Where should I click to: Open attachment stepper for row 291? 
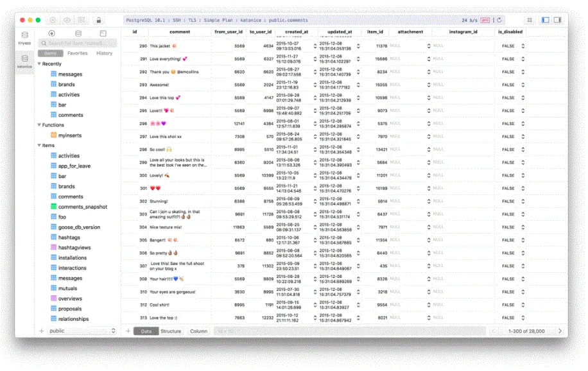(429, 59)
